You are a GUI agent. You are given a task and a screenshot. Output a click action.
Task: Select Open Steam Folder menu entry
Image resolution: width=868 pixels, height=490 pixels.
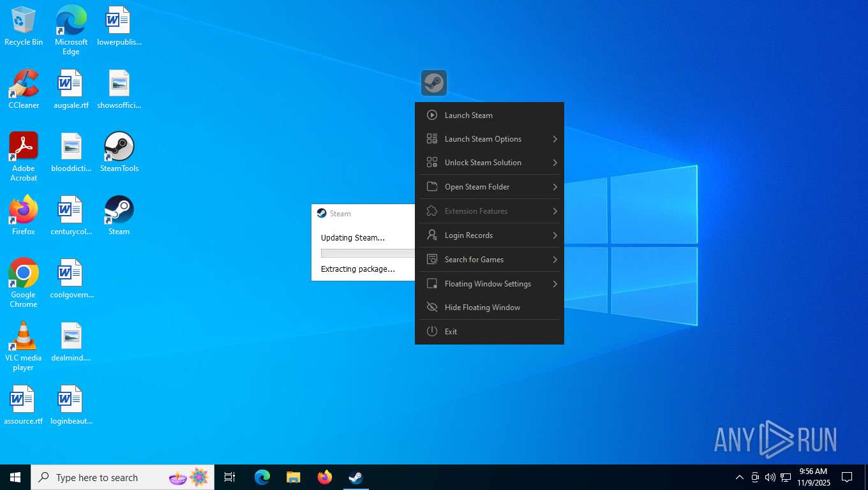tap(490, 186)
